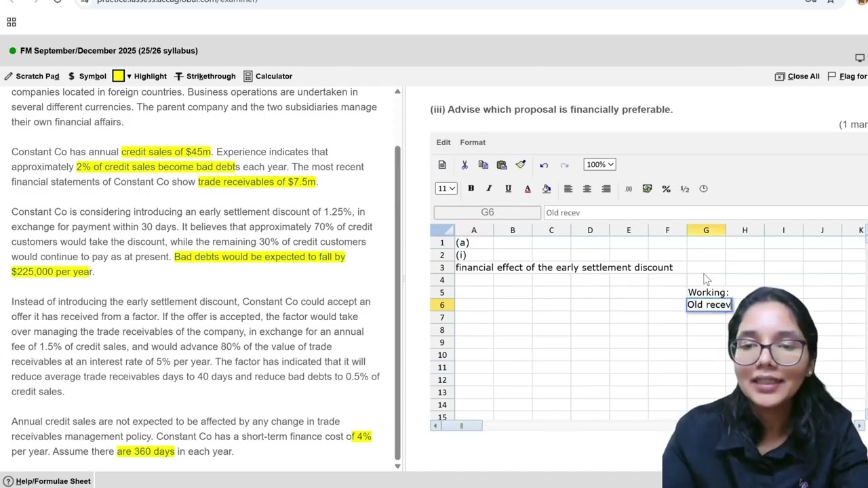Select row 1 header
This screenshot has width=868, height=488.
point(442,243)
